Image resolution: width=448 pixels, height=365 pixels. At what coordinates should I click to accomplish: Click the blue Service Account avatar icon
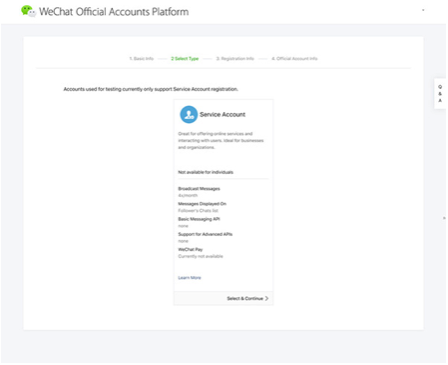[189, 115]
